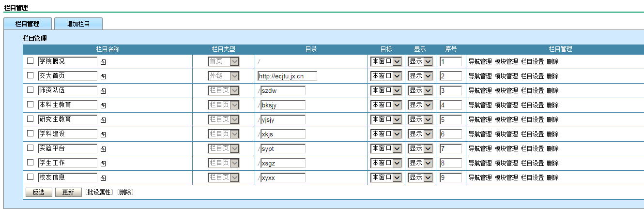Screen dimensions: 644x222
Task: Click the icon beside 校友信息 name field
Action: [103, 178]
